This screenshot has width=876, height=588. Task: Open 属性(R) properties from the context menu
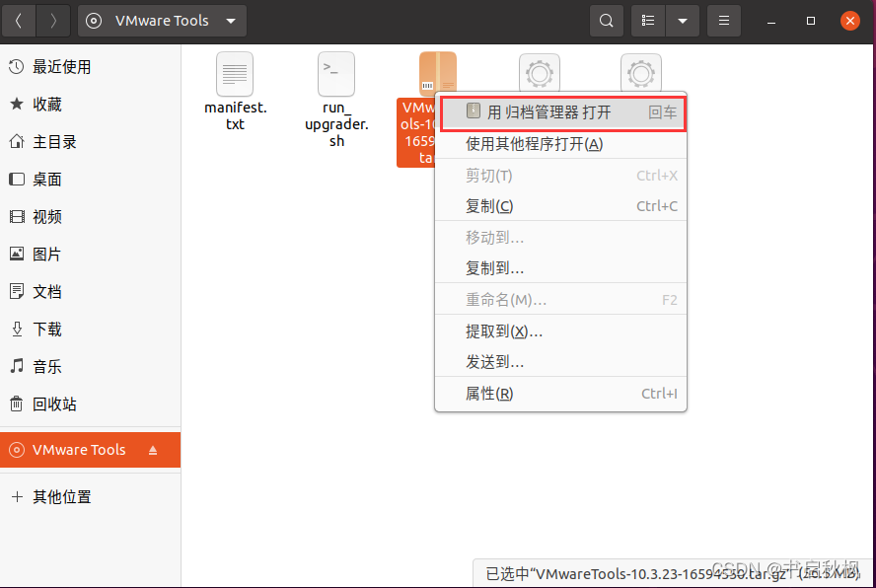coord(560,394)
